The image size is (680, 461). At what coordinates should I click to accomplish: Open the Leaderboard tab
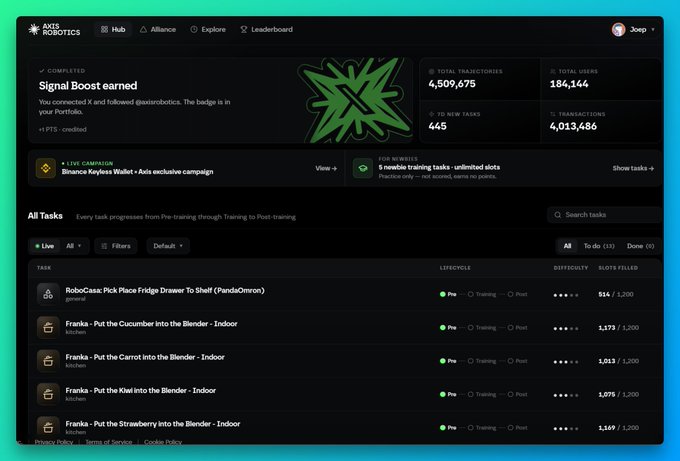(267, 29)
